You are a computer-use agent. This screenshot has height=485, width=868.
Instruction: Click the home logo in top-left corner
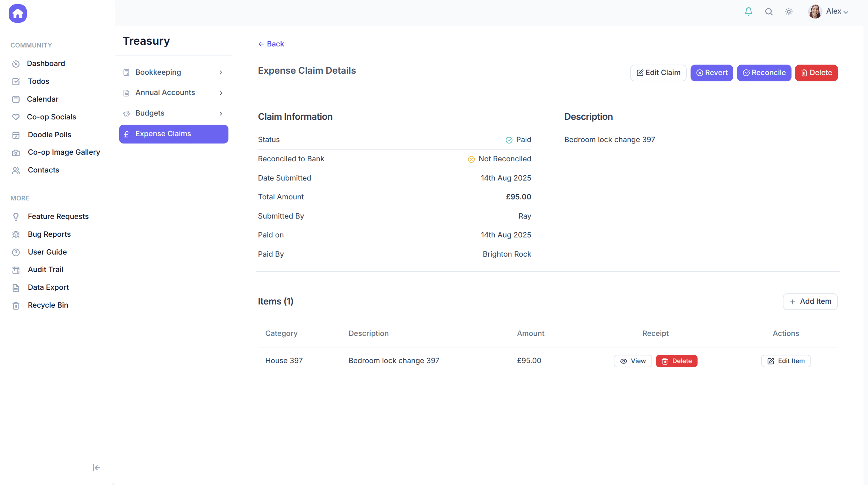pyautogui.click(x=17, y=13)
